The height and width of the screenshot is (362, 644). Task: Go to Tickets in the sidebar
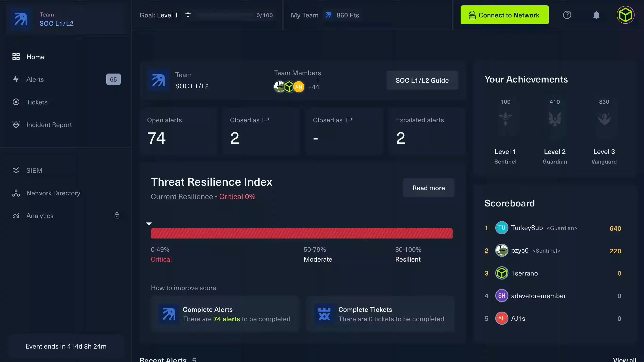[37, 102]
